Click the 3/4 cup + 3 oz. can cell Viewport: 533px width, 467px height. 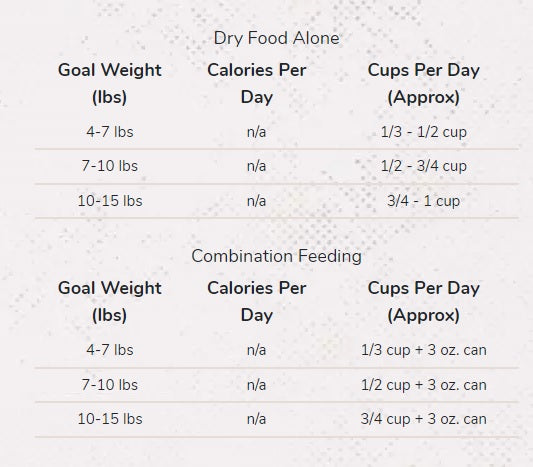click(424, 419)
